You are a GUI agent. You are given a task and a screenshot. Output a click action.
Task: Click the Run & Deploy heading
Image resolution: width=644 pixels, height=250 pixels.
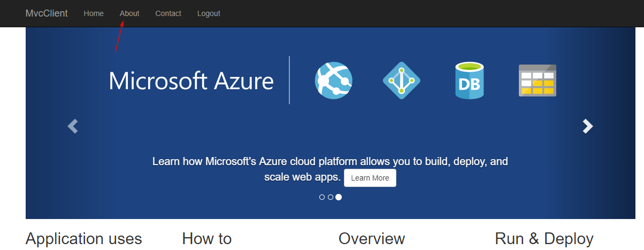click(x=544, y=239)
